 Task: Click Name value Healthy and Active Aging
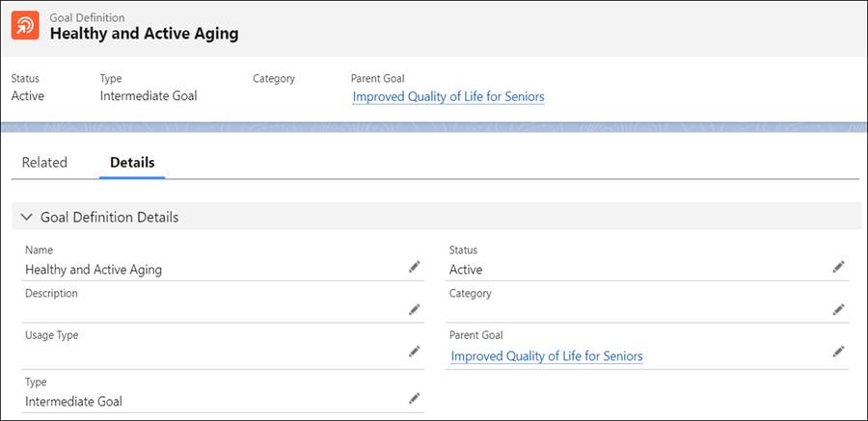point(94,270)
